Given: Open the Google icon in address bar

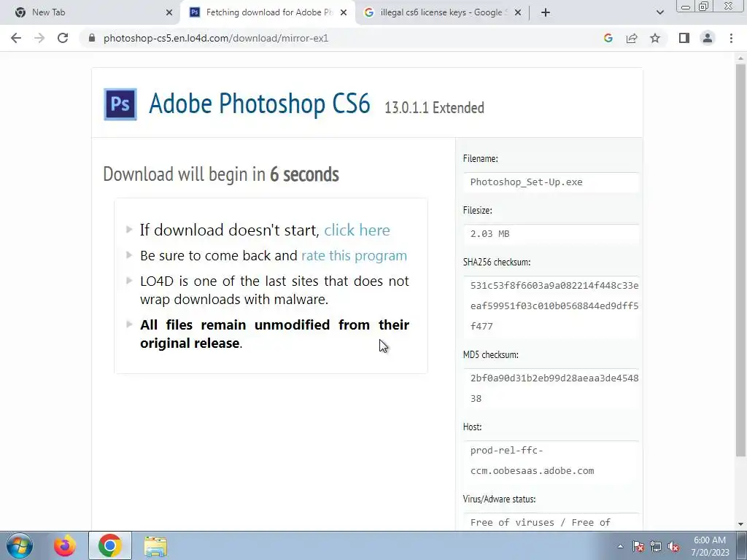Looking at the screenshot, I should (x=608, y=38).
